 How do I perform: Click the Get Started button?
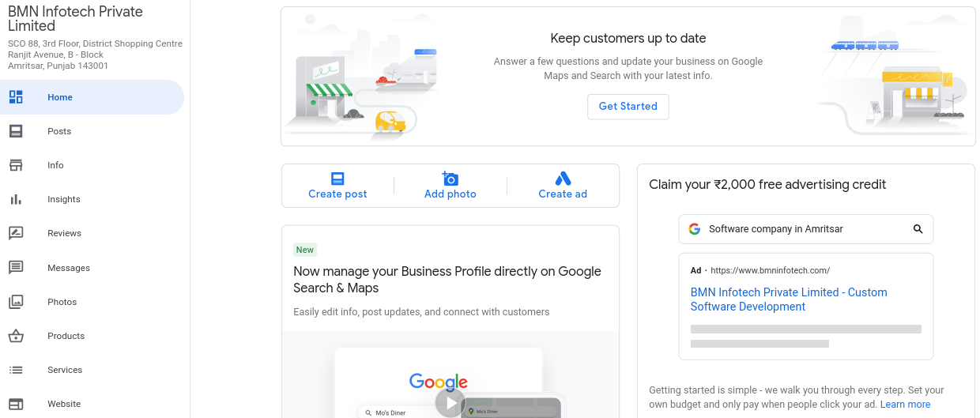tap(628, 107)
